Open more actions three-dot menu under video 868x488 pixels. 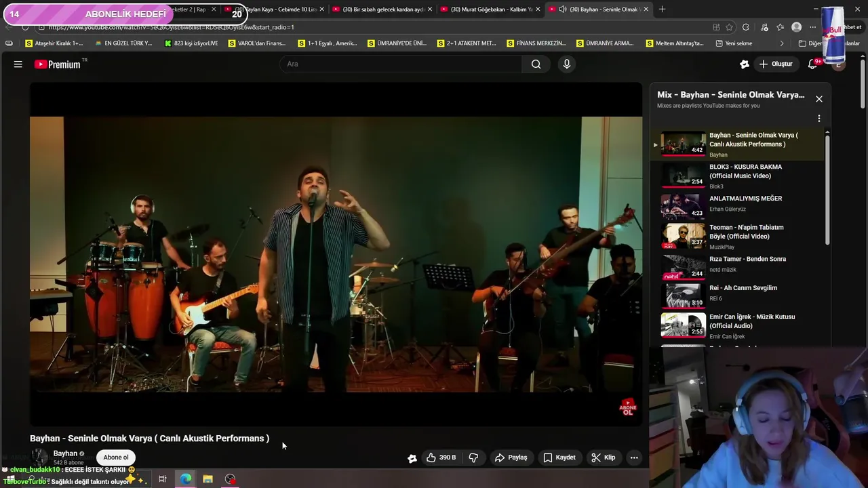634,457
